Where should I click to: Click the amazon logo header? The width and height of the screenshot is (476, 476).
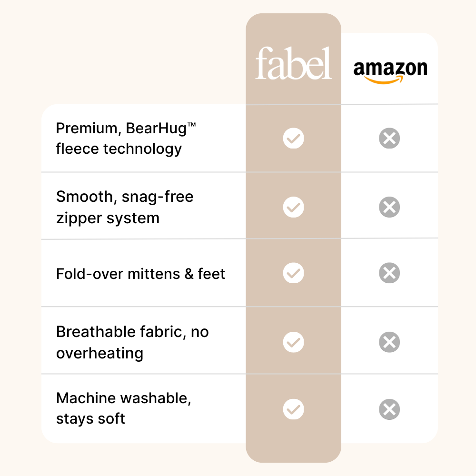(390, 72)
